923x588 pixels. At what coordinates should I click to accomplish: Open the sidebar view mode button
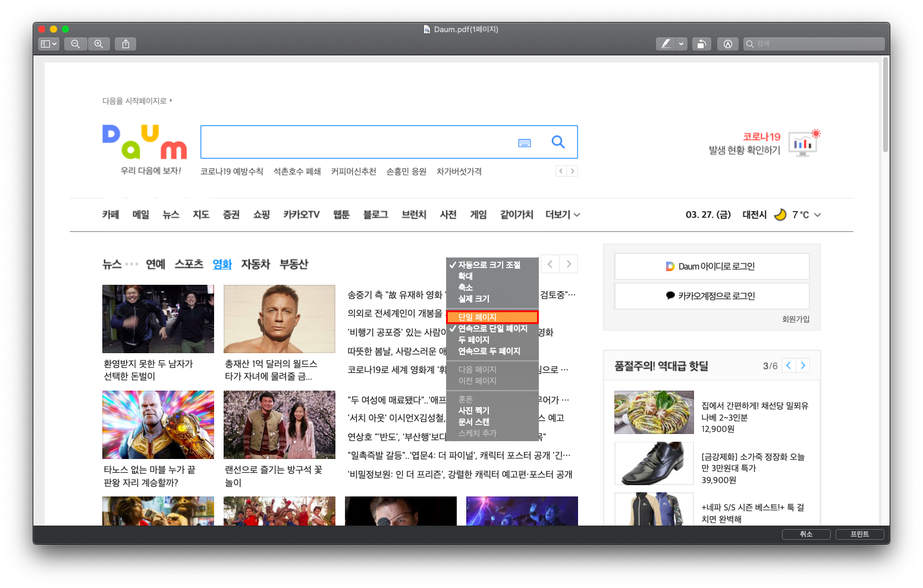49,44
